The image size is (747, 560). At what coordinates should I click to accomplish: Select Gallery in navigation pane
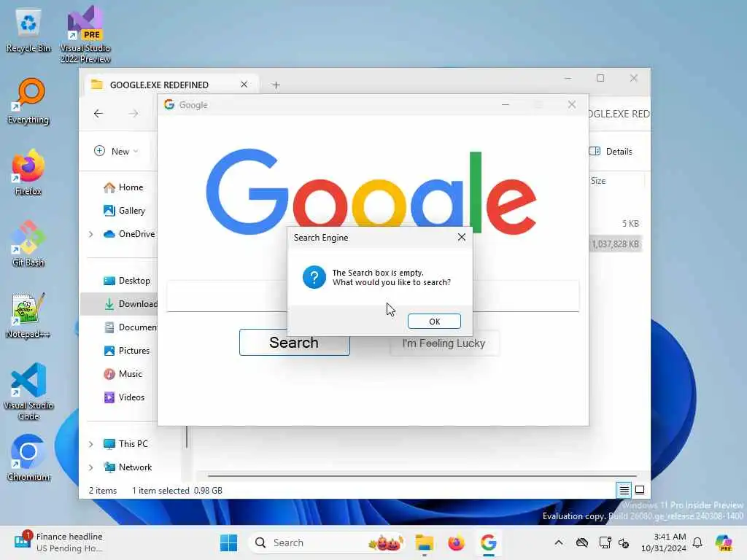point(124,211)
